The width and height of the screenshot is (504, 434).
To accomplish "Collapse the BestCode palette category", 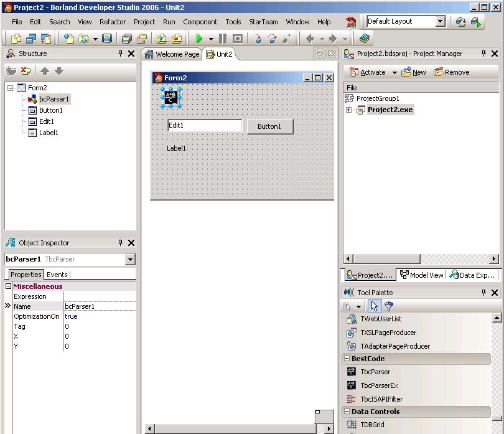I will 347,359.
